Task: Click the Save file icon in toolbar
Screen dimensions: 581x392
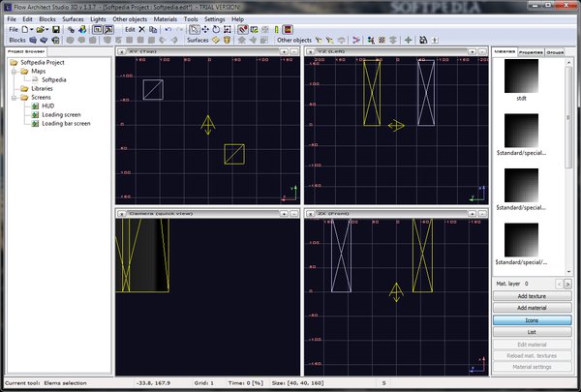Action: pyautogui.click(x=56, y=30)
